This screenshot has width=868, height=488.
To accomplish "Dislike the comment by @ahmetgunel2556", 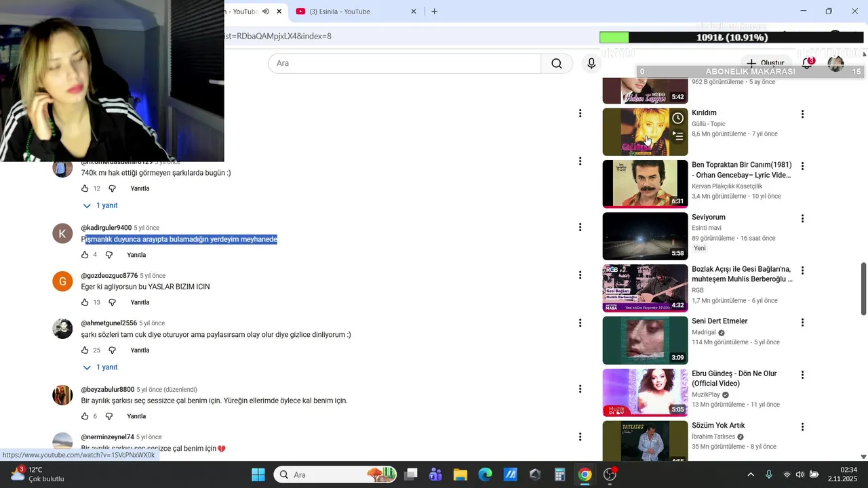I will click(112, 350).
